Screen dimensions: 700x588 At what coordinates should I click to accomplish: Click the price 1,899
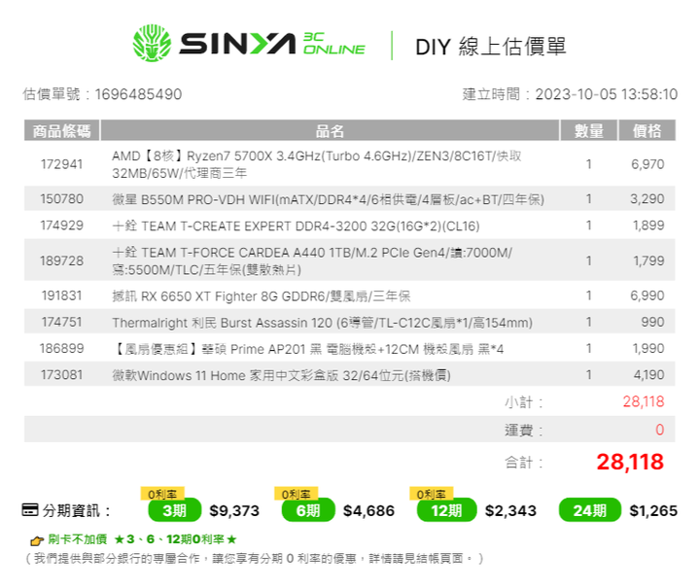tap(648, 225)
